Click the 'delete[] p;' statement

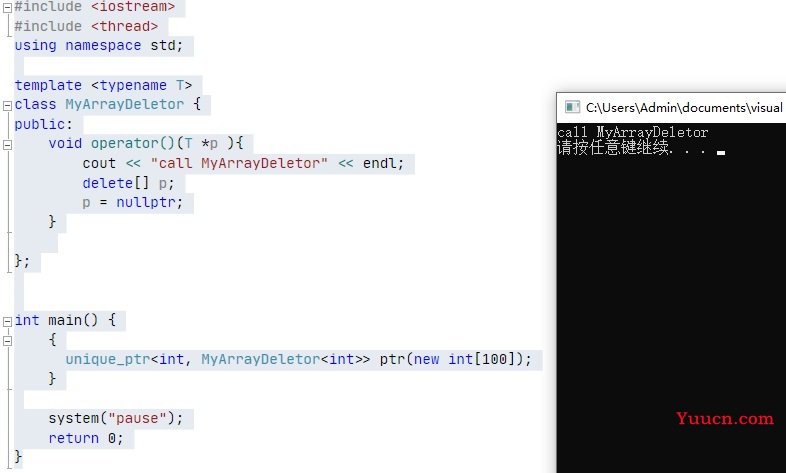tap(128, 183)
